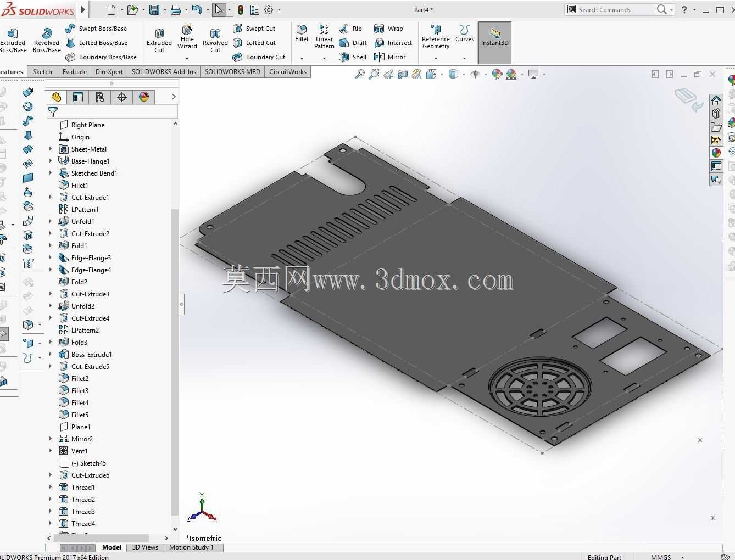
Task: Open the SOLIDWORKS MBD tab
Action: click(x=232, y=72)
